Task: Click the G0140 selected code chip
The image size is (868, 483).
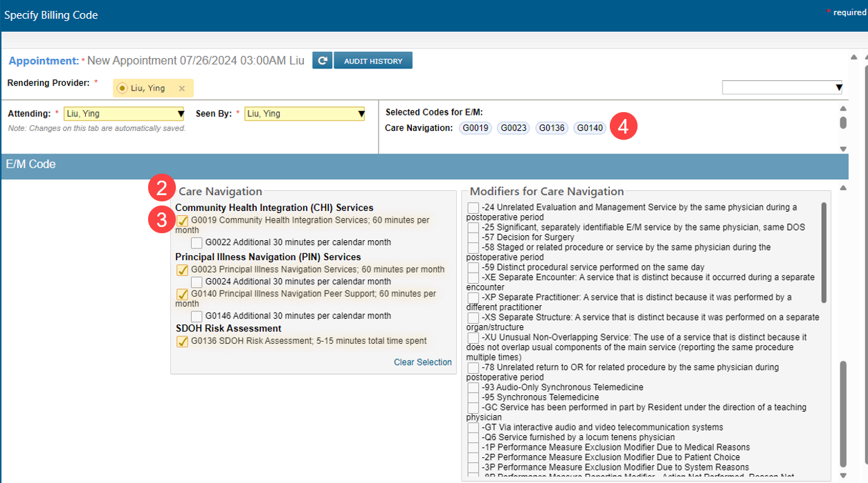Action: click(590, 128)
